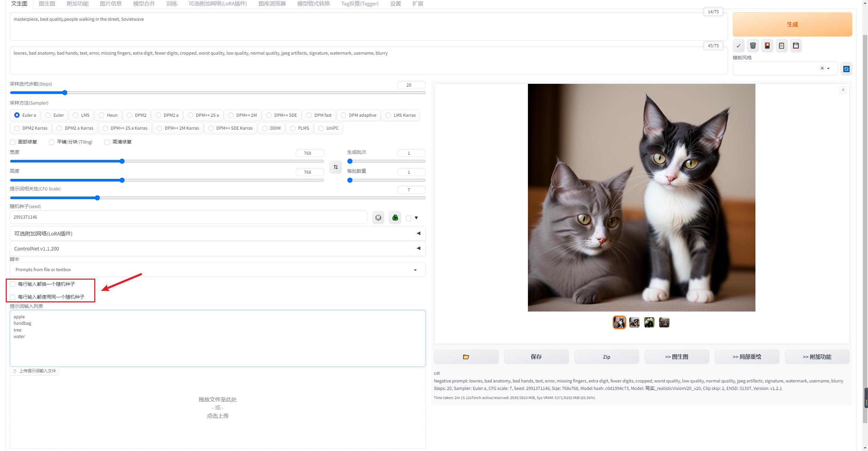
Task: Click the second cat thumbnail
Action: tap(634, 322)
